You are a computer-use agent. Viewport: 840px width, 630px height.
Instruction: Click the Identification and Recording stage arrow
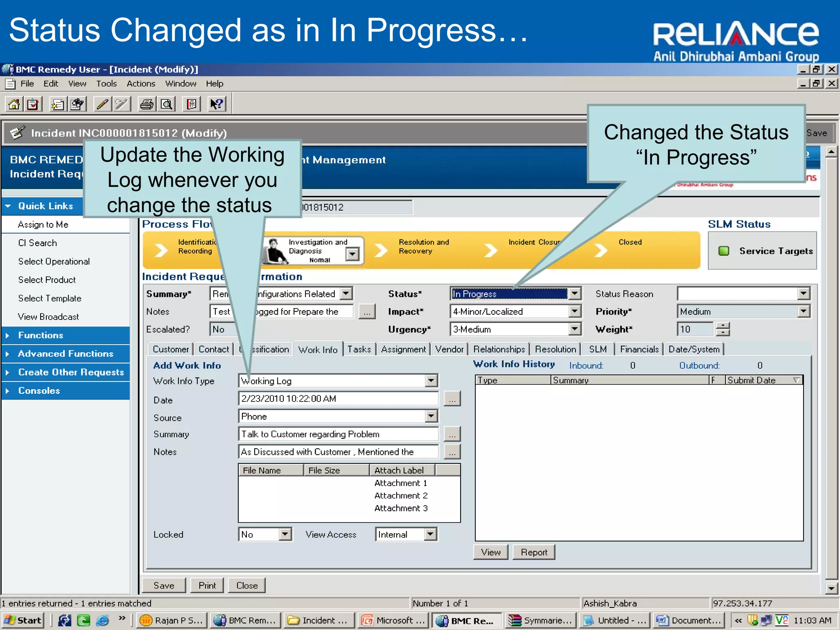click(162, 250)
